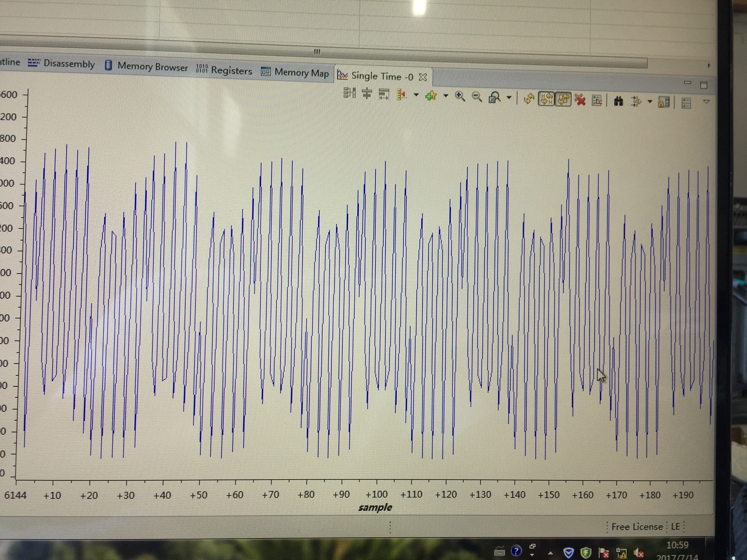Close the Single Time -0 tab
Image resolution: width=747 pixels, height=560 pixels.
coord(422,77)
